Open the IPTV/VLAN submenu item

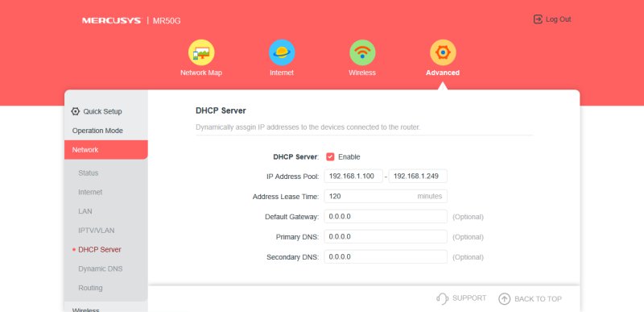(96, 231)
